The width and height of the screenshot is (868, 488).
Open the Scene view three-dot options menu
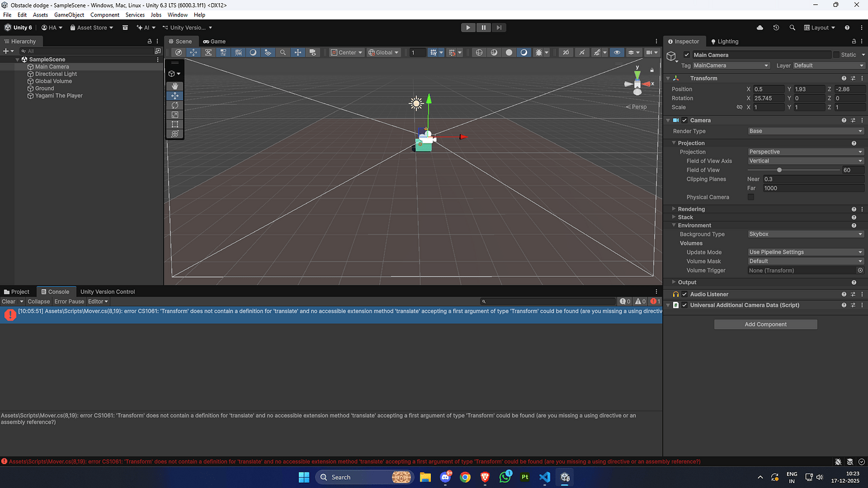pyautogui.click(x=658, y=42)
